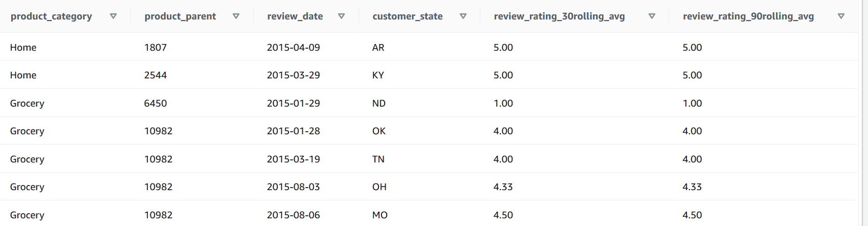The image size is (868, 226).
Task: Click the Home category cell for 2544
Action: tap(24, 75)
